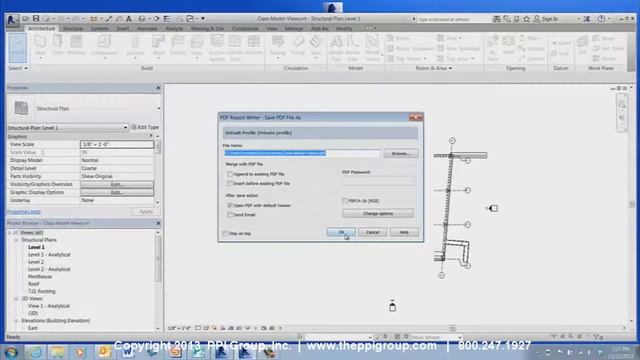640x360 pixels.
Task: Click the Stair tool in Circulation panel
Action: click(316, 46)
